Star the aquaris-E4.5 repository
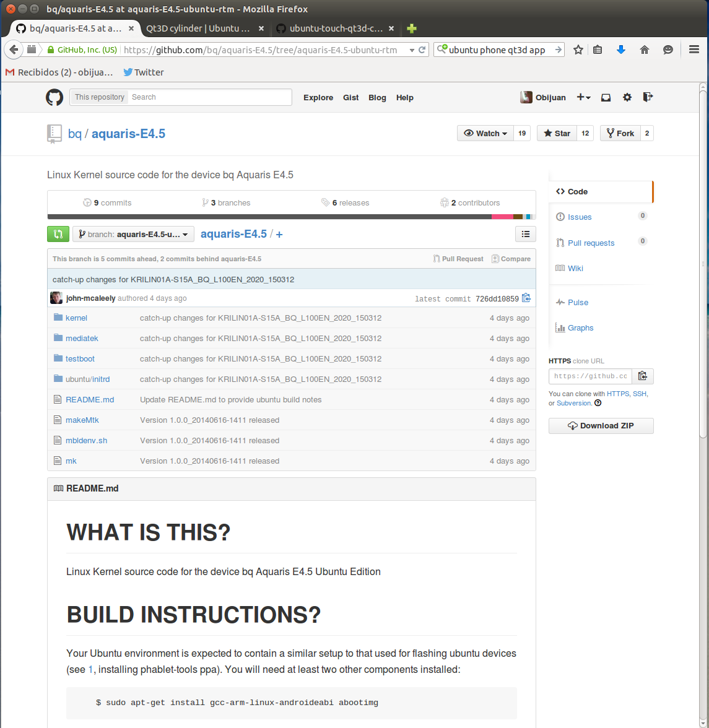 [557, 133]
